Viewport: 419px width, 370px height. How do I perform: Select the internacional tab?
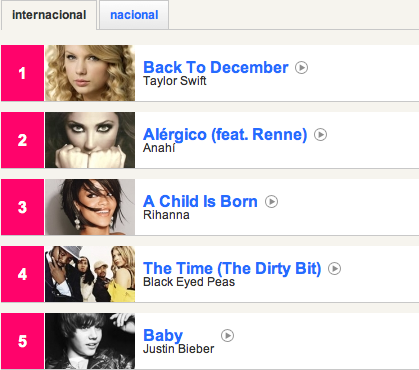tap(49, 15)
